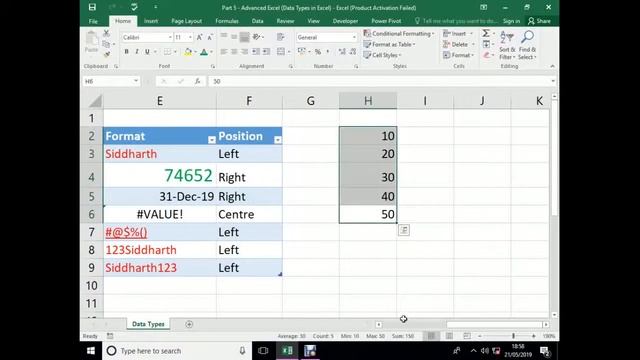Toggle Align Left in Alignment group

coord(223,52)
